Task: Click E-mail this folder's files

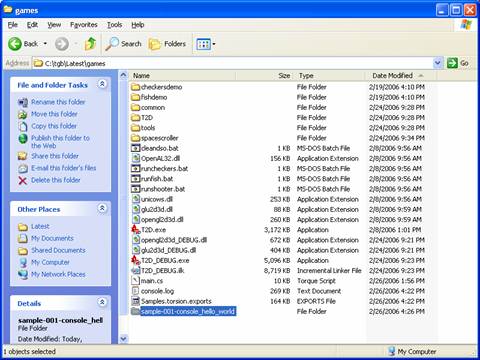Action: [63, 168]
